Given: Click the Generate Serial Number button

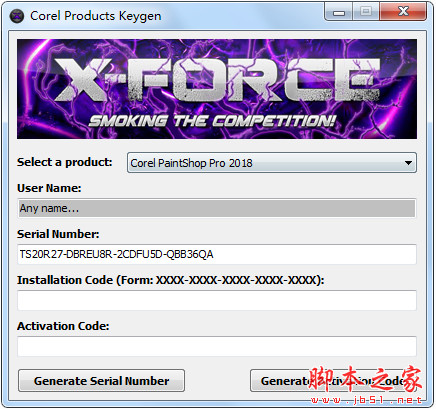Looking at the screenshot, I should point(101,380).
